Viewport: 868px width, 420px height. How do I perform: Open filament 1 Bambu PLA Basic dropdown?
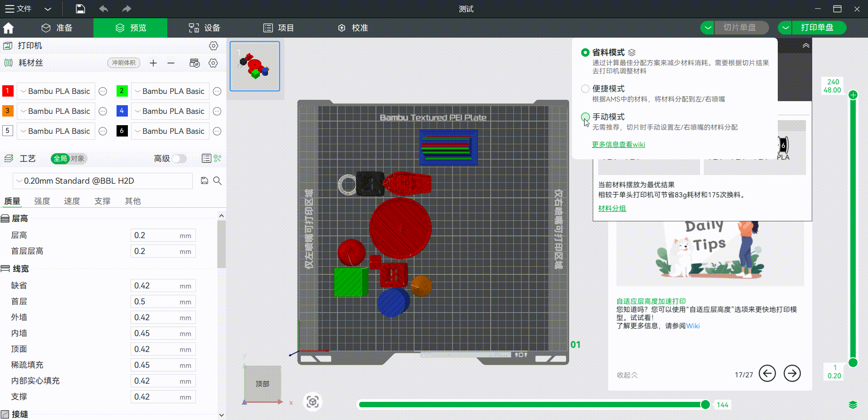click(56, 91)
